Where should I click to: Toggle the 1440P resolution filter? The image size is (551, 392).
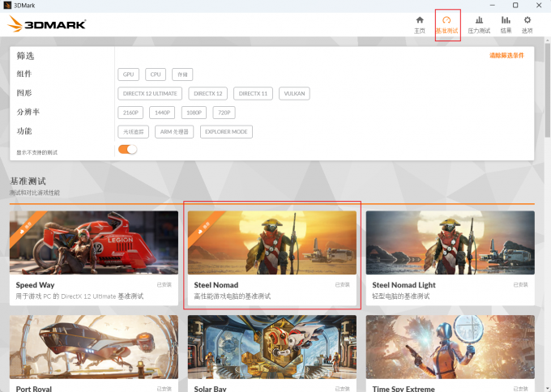(x=162, y=113)
